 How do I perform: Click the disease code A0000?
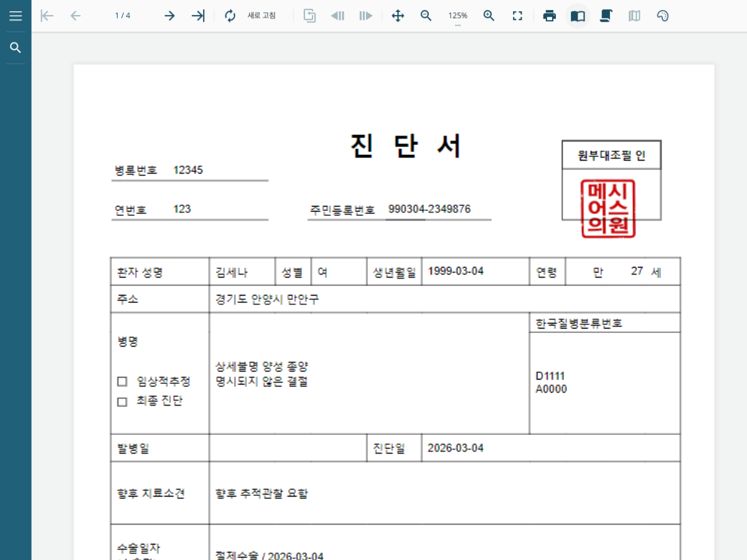tap(552, 390)
